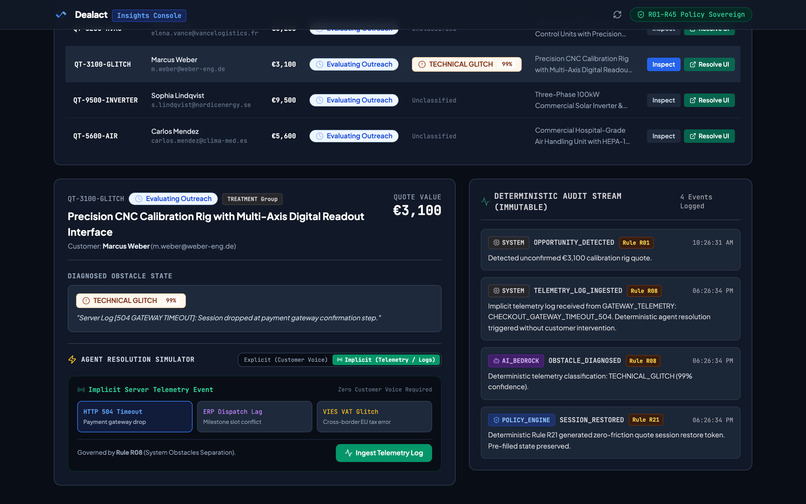
Task: Click the TELEMETRY_LOG_INGESTED event title
Action: coord(578,291)
